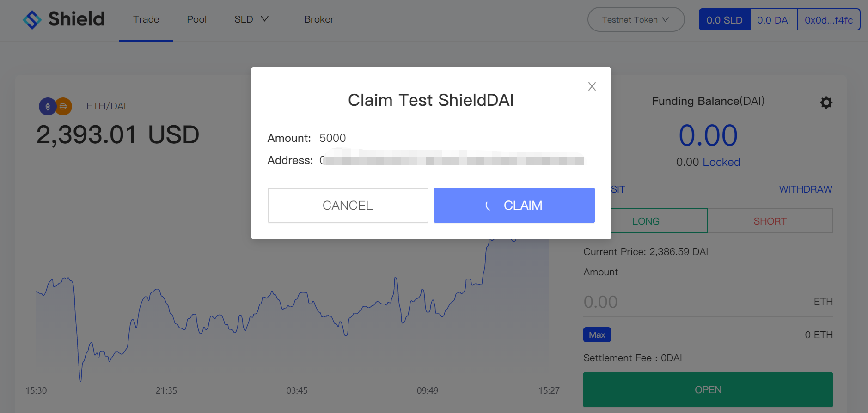Click the Max amount button
The width and height of the screenshot is (868, 413).
[x=597, y=335]
